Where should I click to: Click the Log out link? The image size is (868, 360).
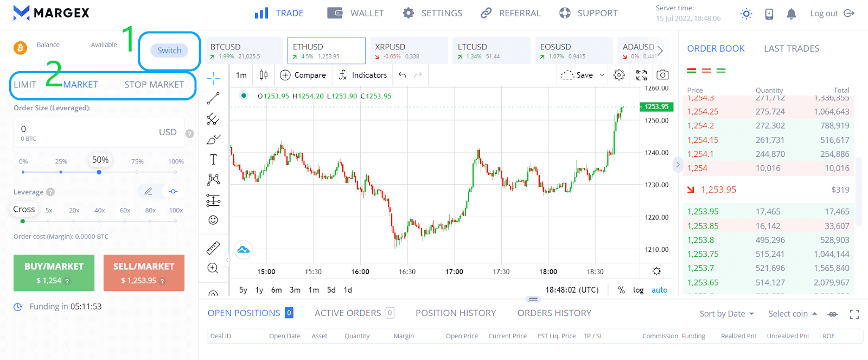point(832,14)
